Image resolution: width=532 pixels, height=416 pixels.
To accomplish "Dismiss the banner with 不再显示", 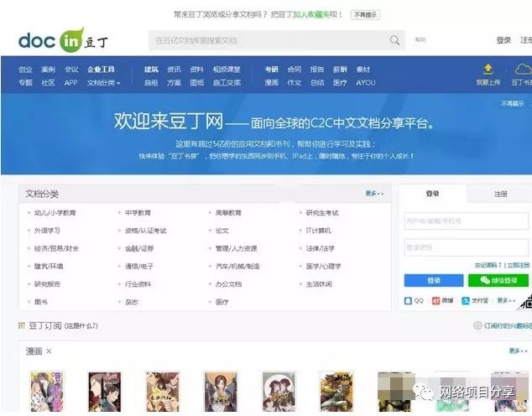I will 513,103.
